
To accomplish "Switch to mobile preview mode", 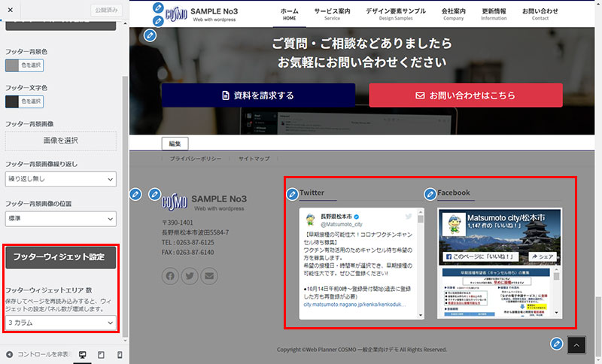I will point(119,354).
